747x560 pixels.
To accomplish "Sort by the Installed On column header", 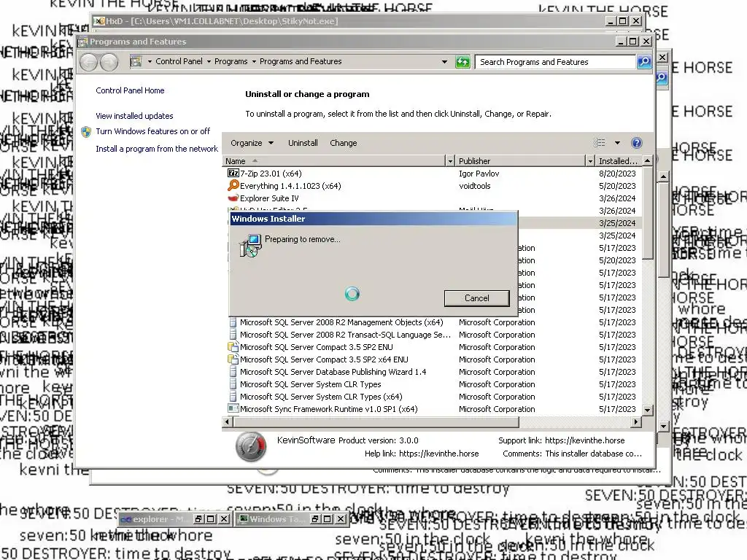I will [618, 161].
